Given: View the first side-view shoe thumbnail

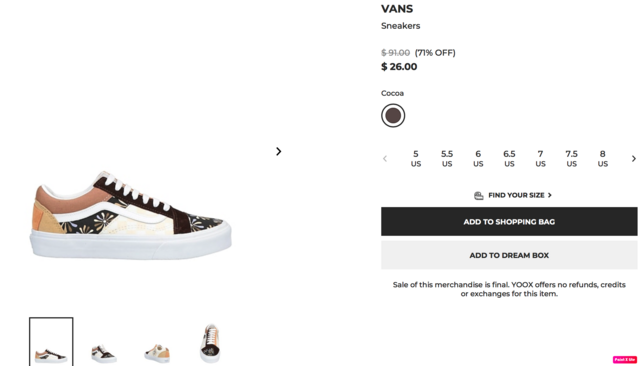Looking at the screenshot, I should [x=51, y=342].
